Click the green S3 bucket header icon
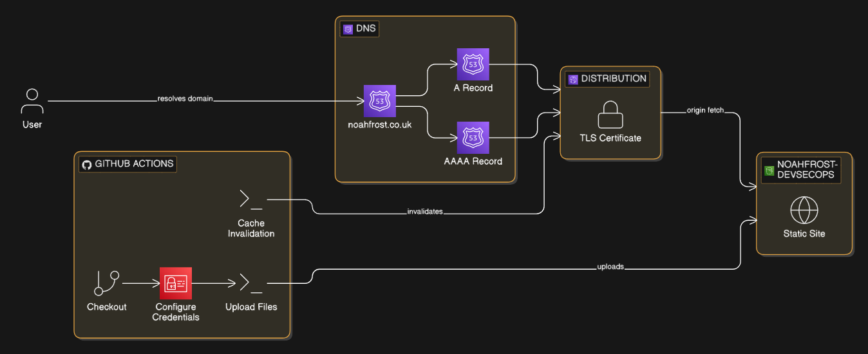868x354 pixels. pyautogui.click(x=769, y=171)
